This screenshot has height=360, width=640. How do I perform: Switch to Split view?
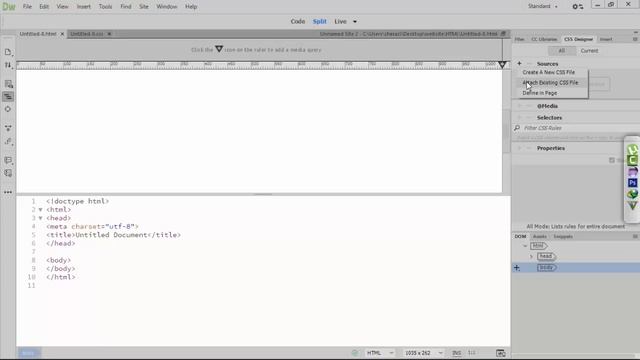point(320,22)
